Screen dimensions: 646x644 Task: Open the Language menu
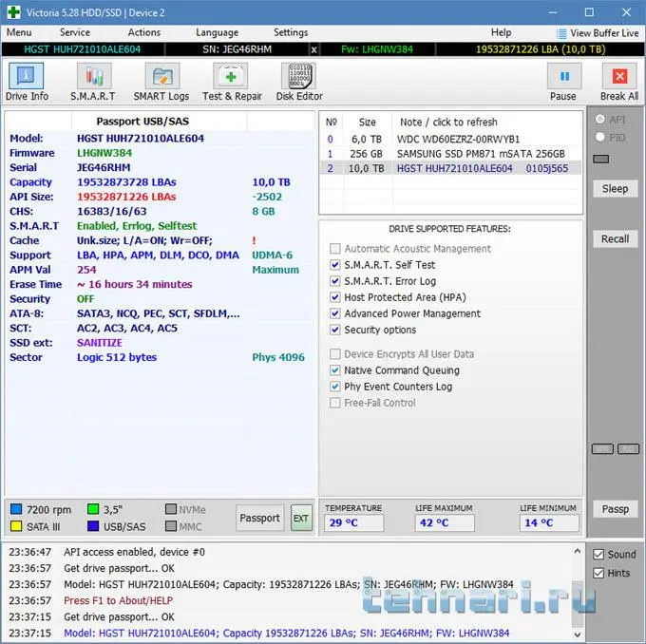[x=217, y=32]
